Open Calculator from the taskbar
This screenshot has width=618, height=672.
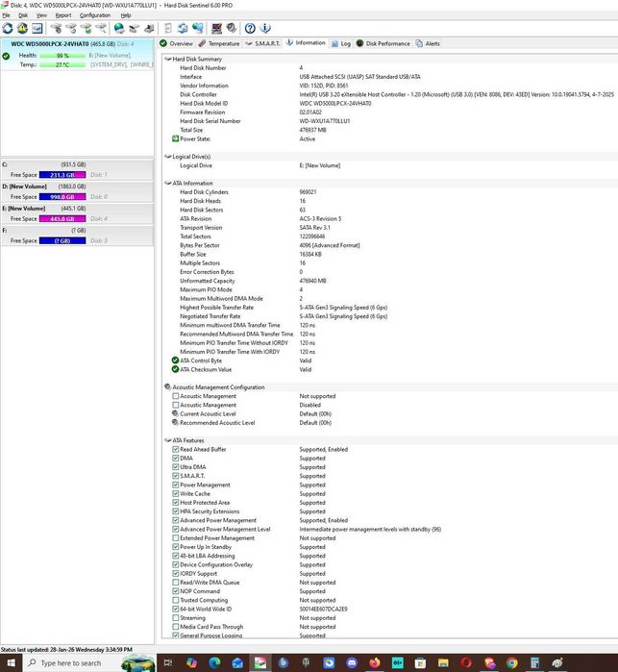tap(534, 663)
